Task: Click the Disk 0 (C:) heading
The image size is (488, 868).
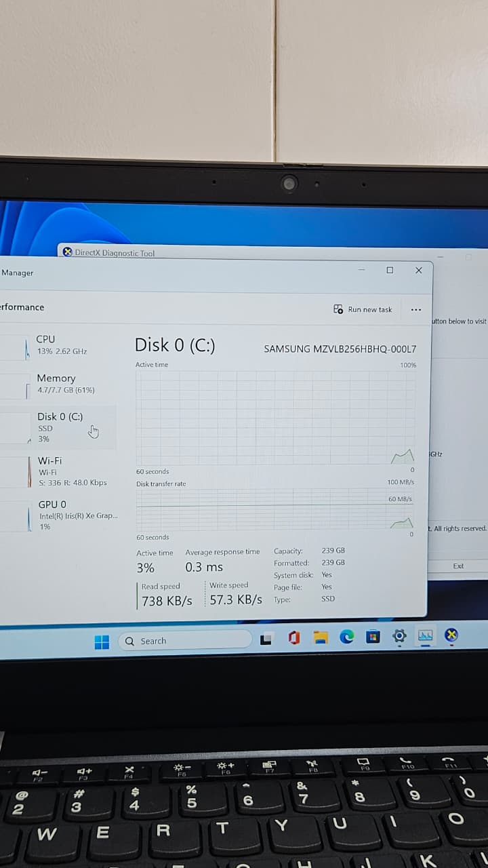Action: (175, 345)
